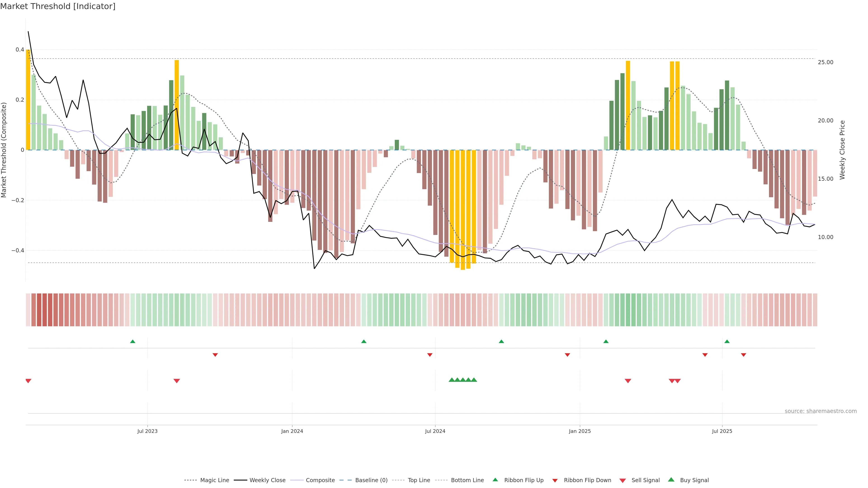Viewport: 868px width, 488px height.
Task: Click the 25.00 price axis label
Action: [826, 62]
